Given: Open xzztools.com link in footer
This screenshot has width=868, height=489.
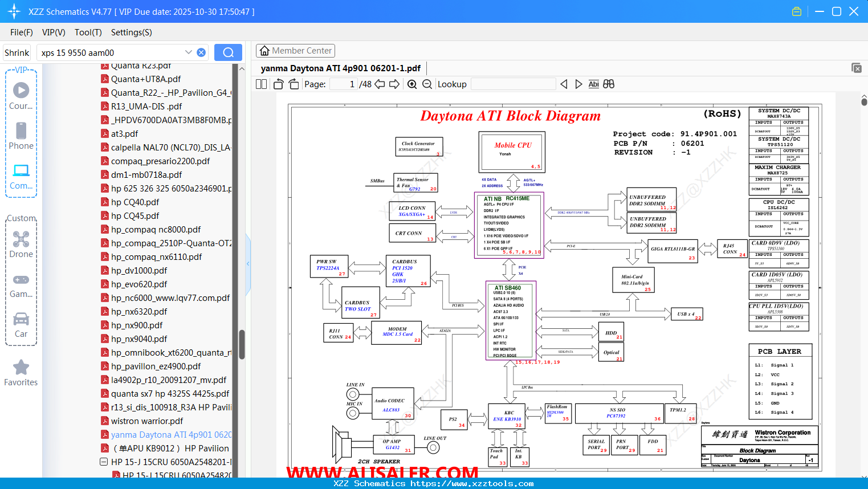Looking at the screenshot, I should point(472,484).
